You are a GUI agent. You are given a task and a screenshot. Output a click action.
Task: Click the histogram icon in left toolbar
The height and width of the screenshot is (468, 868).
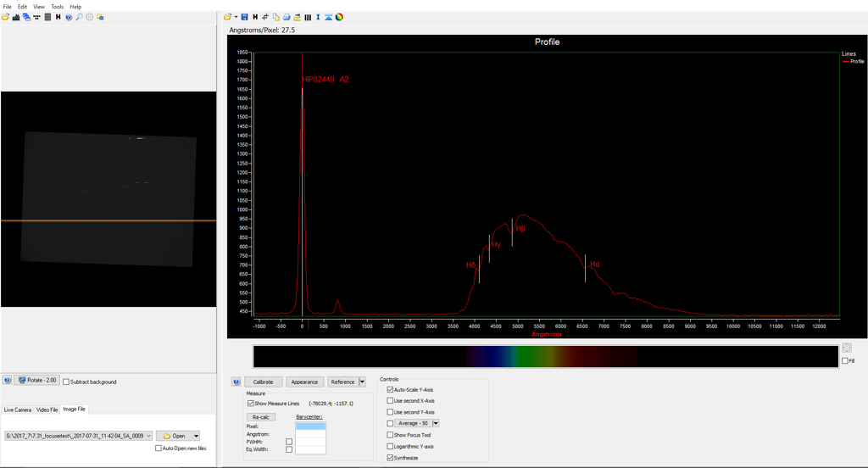(16, 17)
